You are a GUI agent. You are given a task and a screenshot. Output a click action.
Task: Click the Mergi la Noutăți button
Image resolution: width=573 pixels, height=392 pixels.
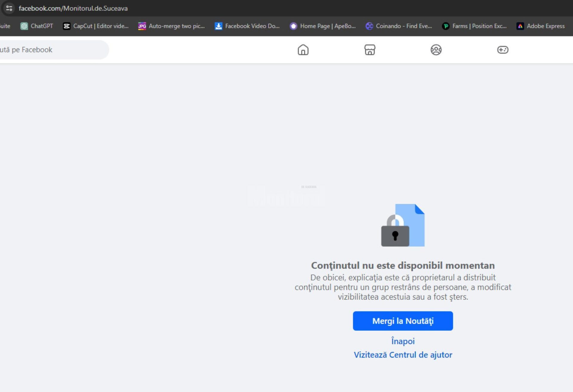pos(403,321)
